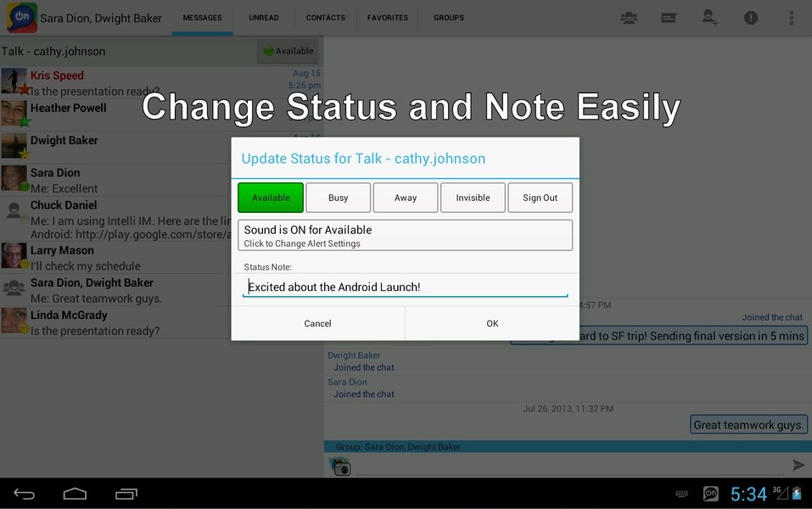The height and width of the screenshot is (509, 812).
Task: Select the Sara Dion 'Me: Excellent' conversation
Action: [x=161, y=180]
